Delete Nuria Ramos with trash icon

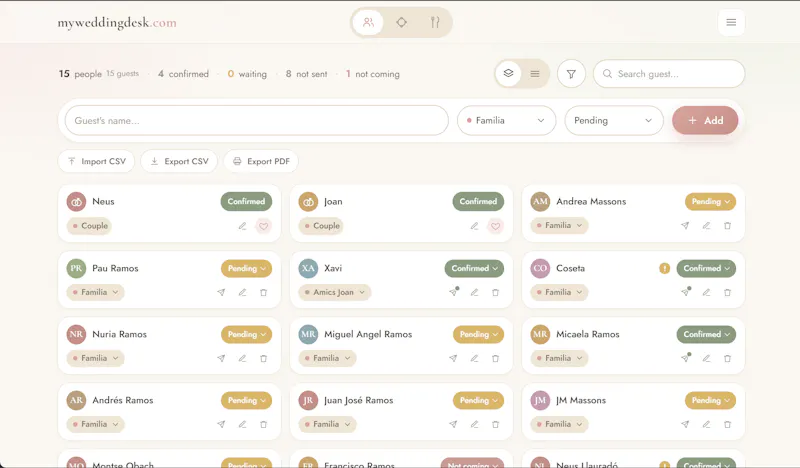pos(263,358)
